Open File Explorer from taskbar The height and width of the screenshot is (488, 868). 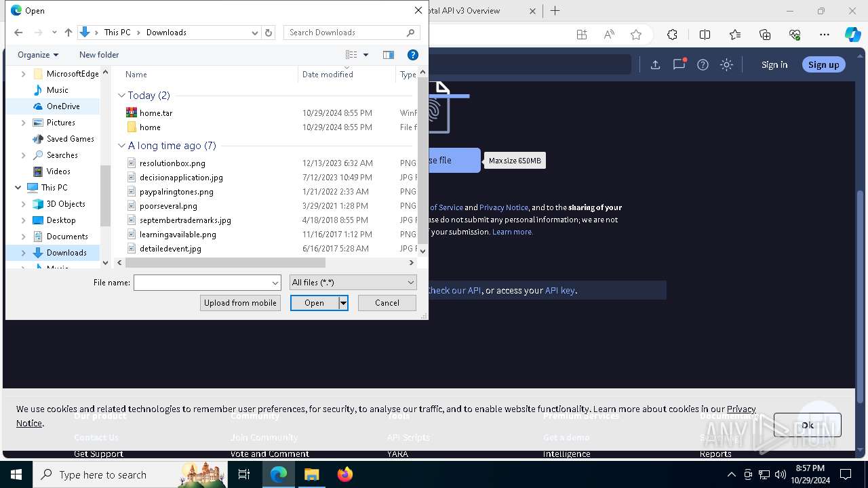coord(311,474)
